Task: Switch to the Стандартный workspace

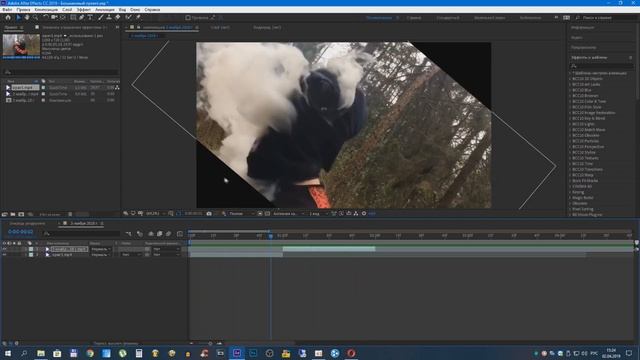Action: tap(448, 18)
